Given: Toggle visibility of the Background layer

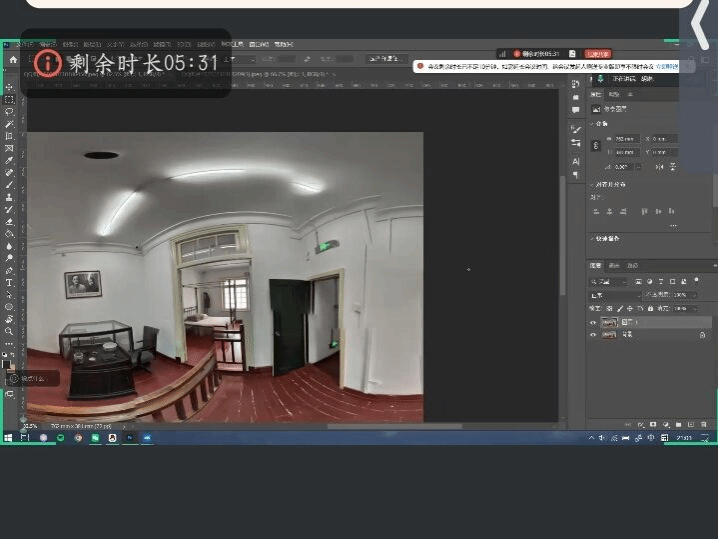Looking at the screenshot, I should point(593,336).
